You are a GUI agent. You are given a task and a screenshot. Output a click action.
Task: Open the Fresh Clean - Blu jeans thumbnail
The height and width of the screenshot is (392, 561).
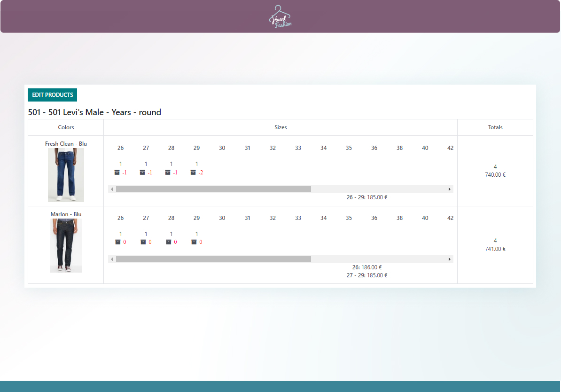coord(66,175)
